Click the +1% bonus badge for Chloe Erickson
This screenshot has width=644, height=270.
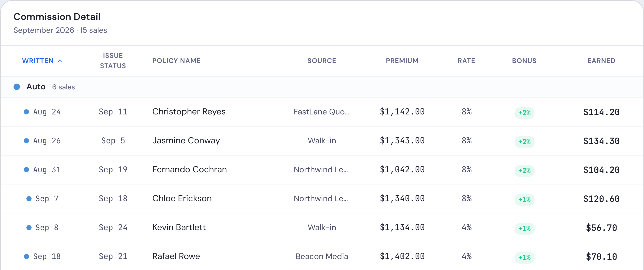[524, 200]
